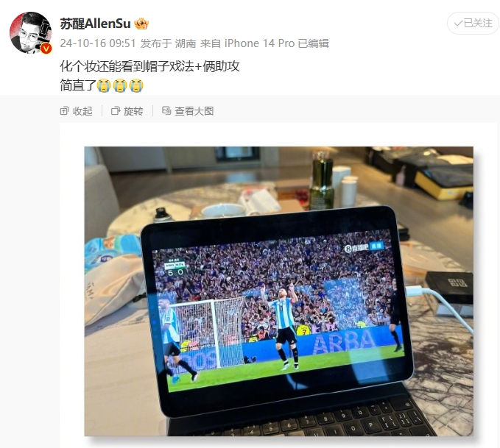Image resolution: width=500 pixels, height=448 pixels.
Task: Click the post text 化个妆还能看到帽子戏法
Action: point(127,66)
